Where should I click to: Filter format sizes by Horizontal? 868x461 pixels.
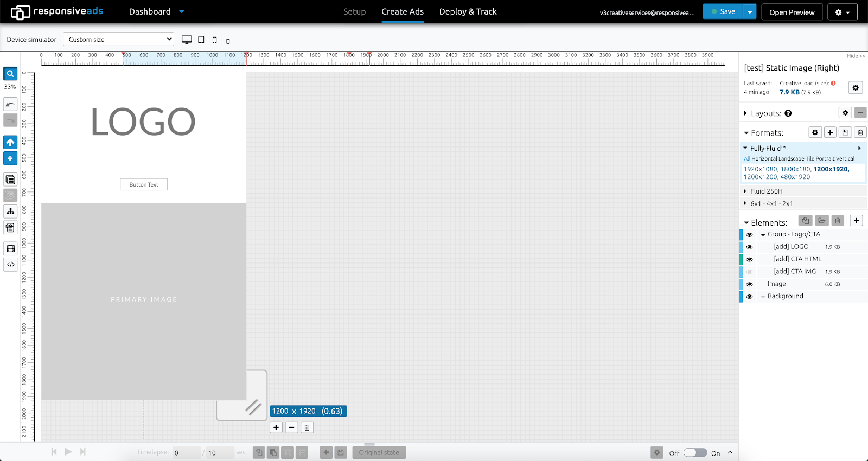764,159
